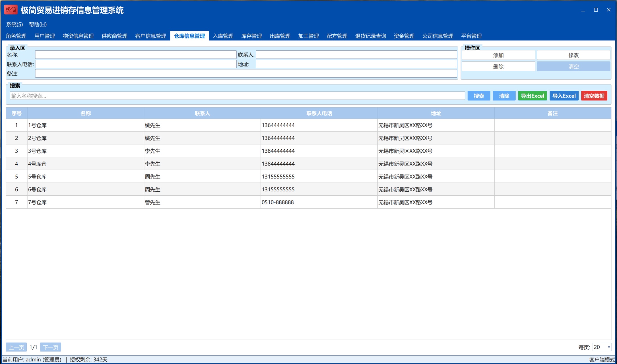Select the active 仓库信息管理 tab
Viewport: 617px width, 364px height.
(x=189, y=36)
